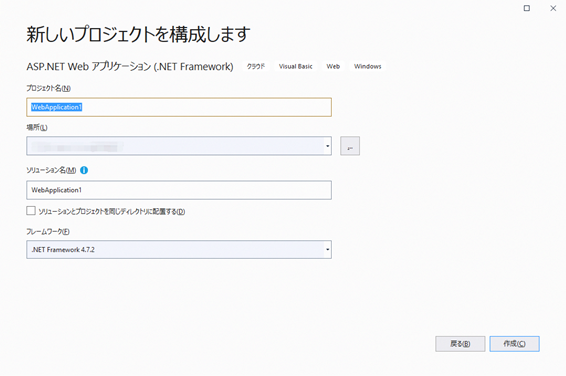Click the Visual Basic tag
Viewport: 566px width, 376px height.
[296, 66]
